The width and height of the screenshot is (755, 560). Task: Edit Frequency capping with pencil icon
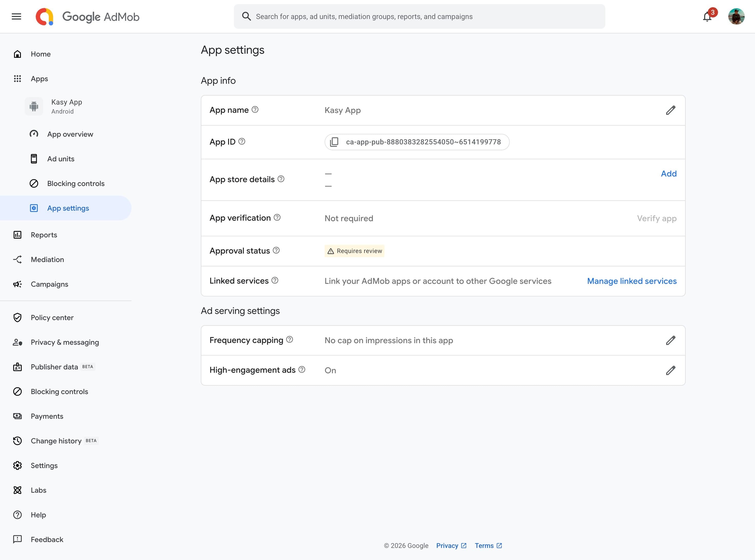(670, 340)
